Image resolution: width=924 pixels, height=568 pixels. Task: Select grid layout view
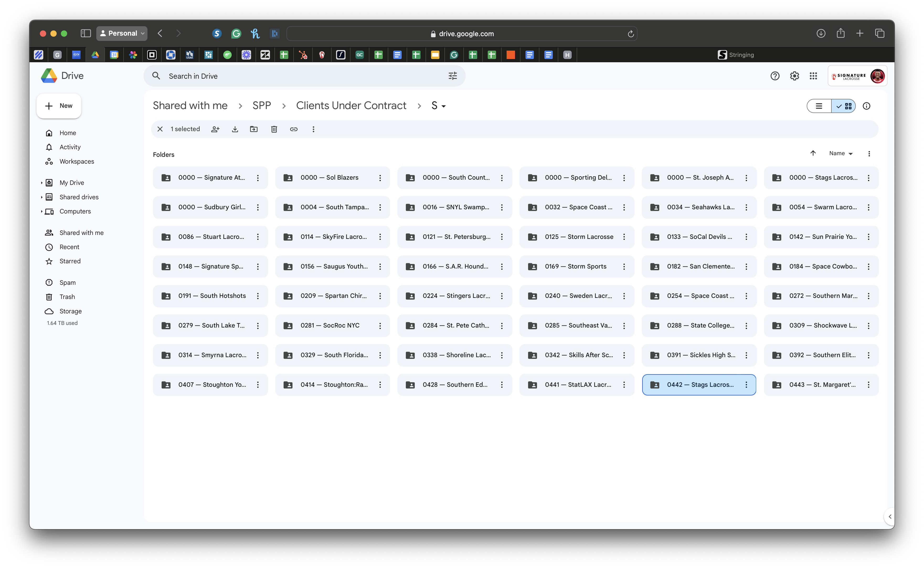844,106
